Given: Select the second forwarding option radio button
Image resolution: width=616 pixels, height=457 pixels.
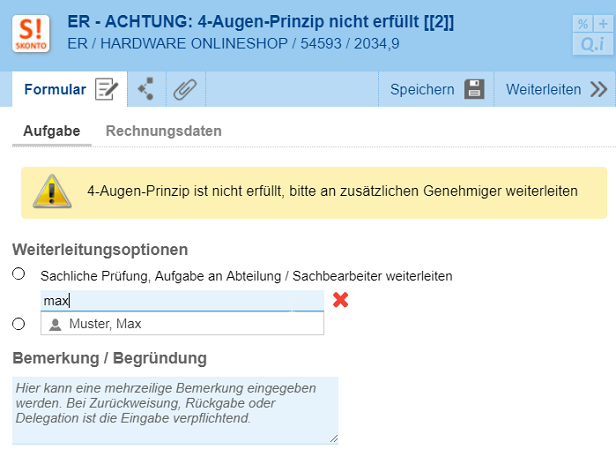Looking at the screenshot, I should pyautogui.click(x=18, y=323).
